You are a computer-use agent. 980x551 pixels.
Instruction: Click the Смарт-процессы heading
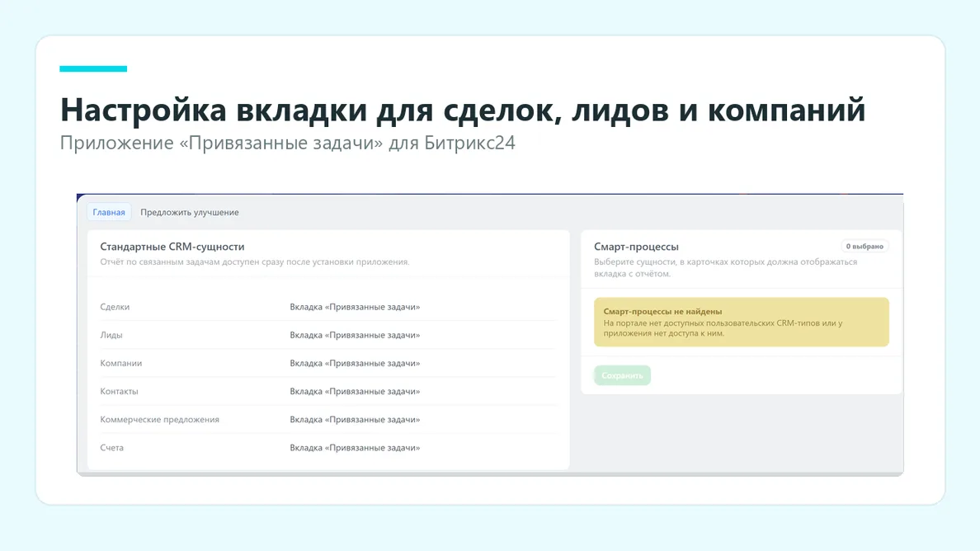click(x=636, y=247)
